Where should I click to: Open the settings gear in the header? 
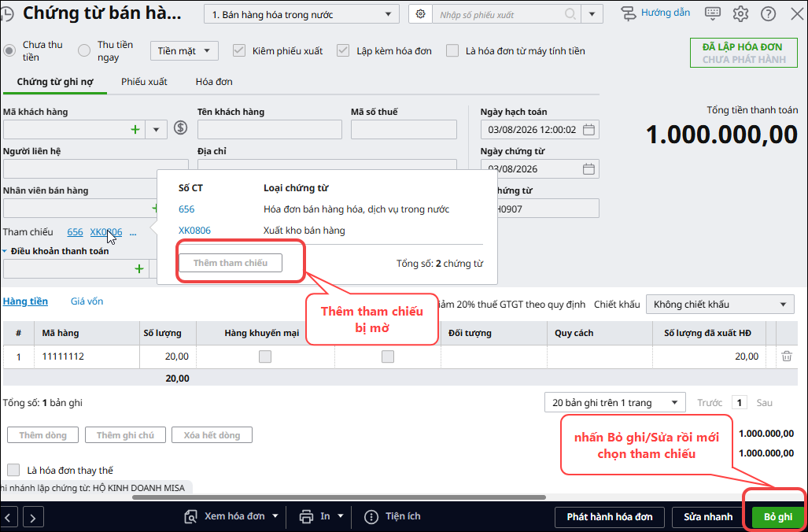coord(740,14)
